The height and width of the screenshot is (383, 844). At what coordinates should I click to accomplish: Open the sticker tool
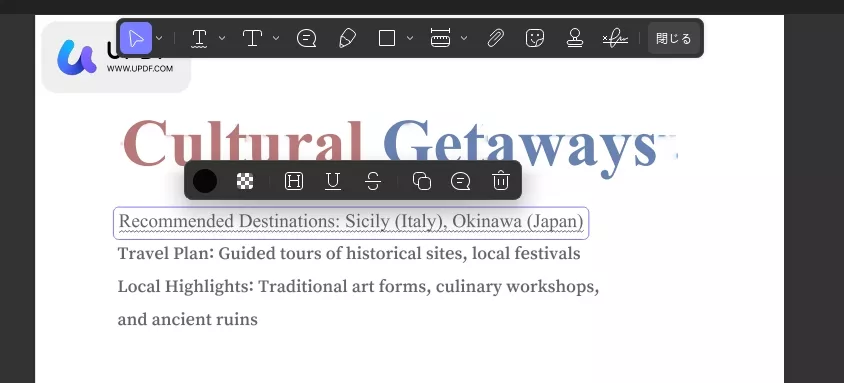(x=534, y=38)
